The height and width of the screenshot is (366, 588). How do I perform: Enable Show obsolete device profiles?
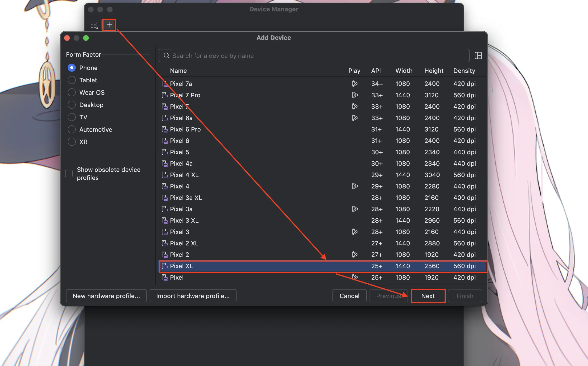point(69,174)
